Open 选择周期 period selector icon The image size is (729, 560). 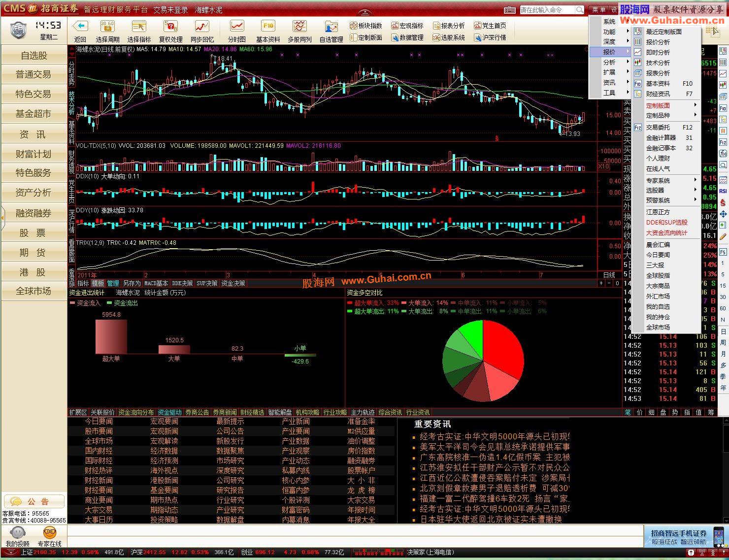click(x=107, y=27)
